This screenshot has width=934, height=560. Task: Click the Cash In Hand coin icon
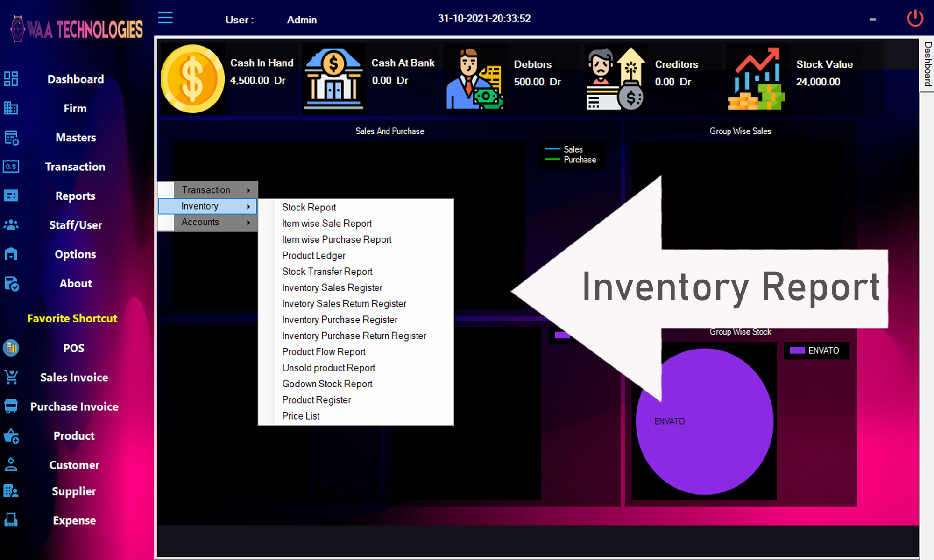coord(192,79)
